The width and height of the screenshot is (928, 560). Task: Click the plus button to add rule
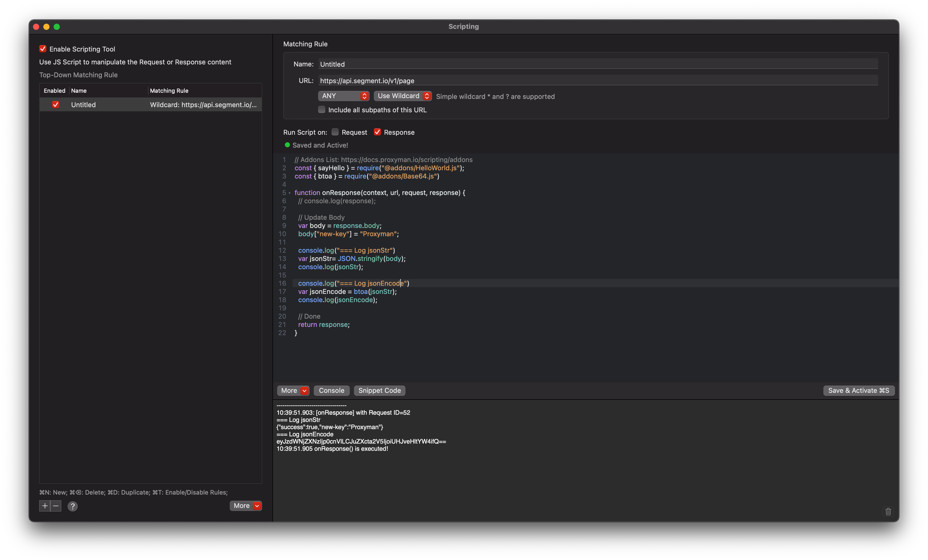pyautogui.click(x=45, y=506)
